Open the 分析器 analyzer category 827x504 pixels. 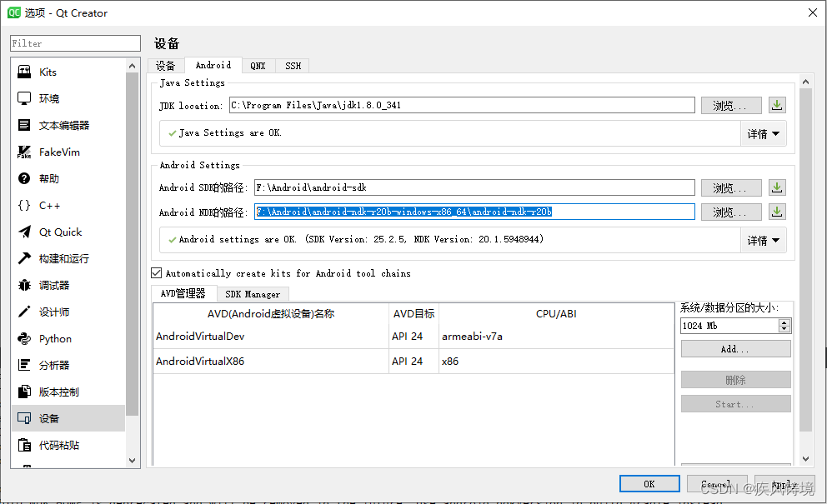pyautogui.click(x=68, y=366)
